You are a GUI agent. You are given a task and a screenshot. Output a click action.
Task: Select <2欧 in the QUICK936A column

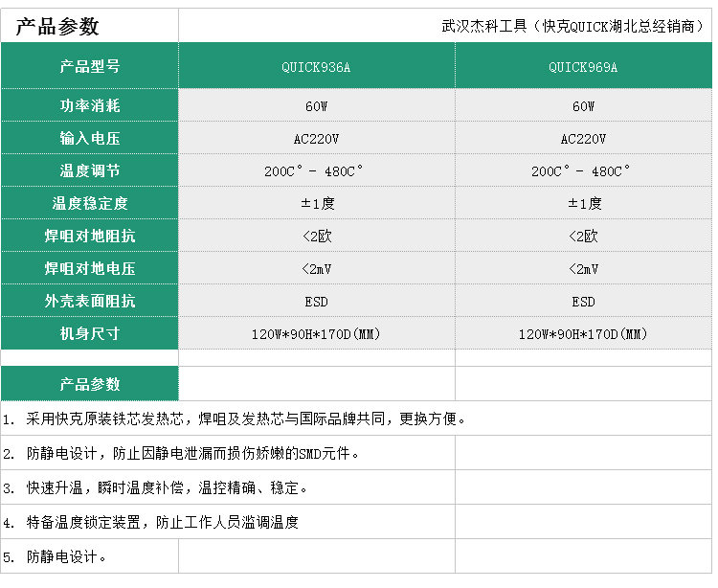[317, 237]
